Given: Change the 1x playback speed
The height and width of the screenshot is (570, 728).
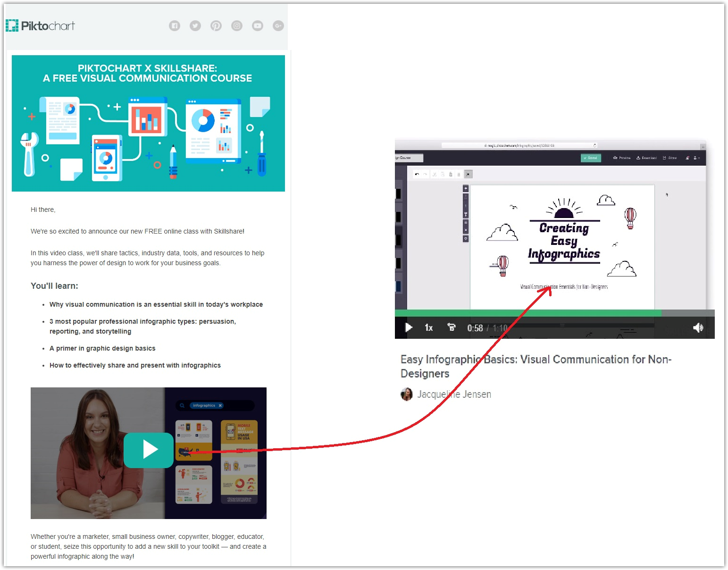Looking at the screenshot, I should point(429,327).
